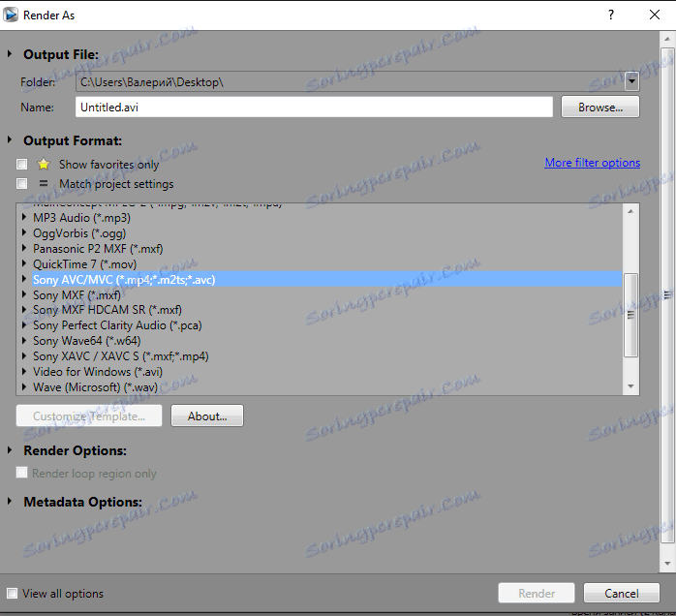Image resolution: width=676 pixels, height=616 pixels.
Task: Click the Render button
Action: 537,593
